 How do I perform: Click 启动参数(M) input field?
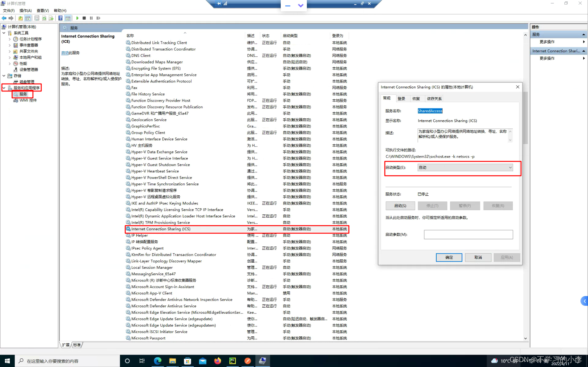tap(468, 235)
